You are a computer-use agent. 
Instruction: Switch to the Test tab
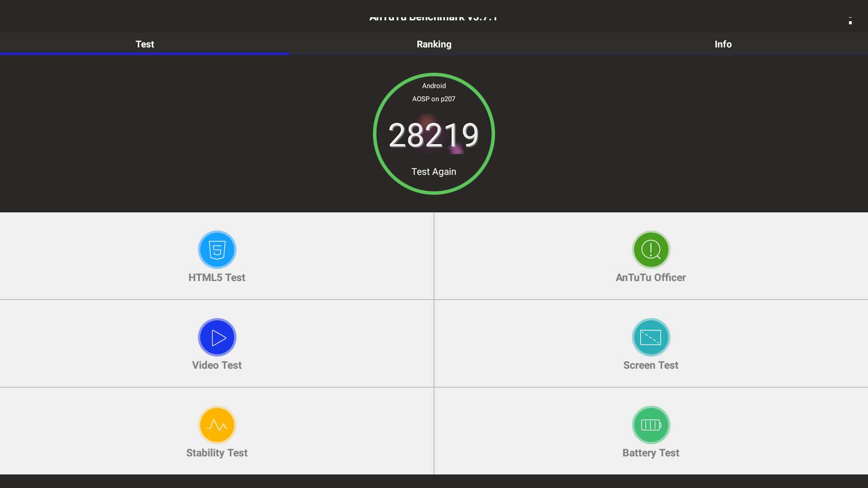click(145, 44)
